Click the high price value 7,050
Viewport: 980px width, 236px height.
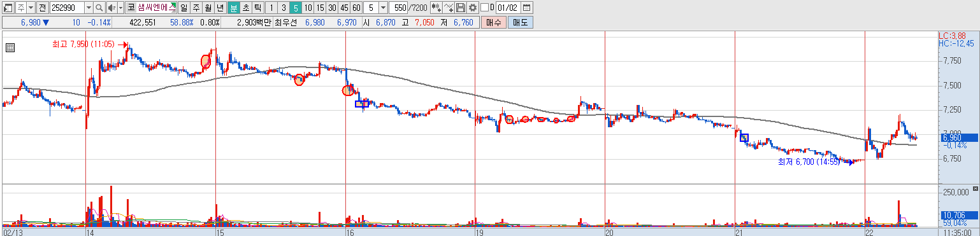pos(424,22)
